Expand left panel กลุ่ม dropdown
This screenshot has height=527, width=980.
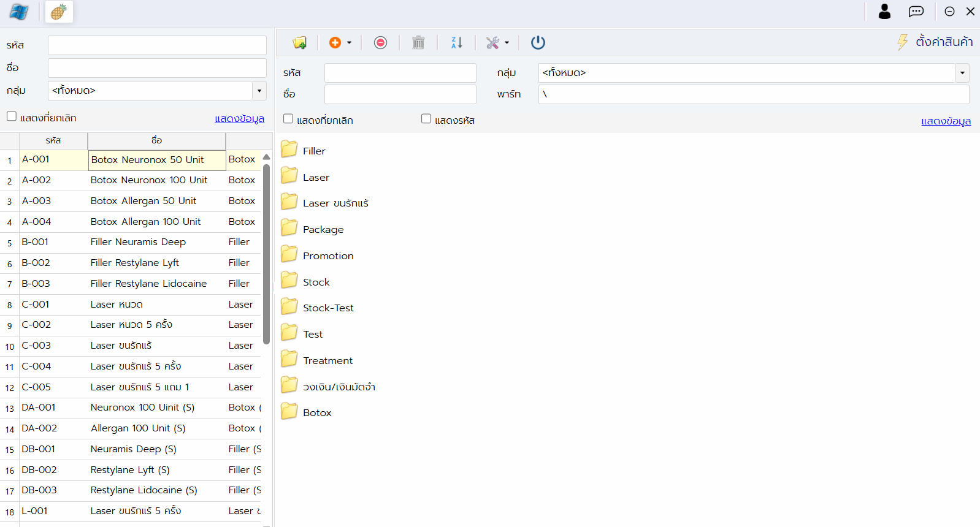click(259, 91)
